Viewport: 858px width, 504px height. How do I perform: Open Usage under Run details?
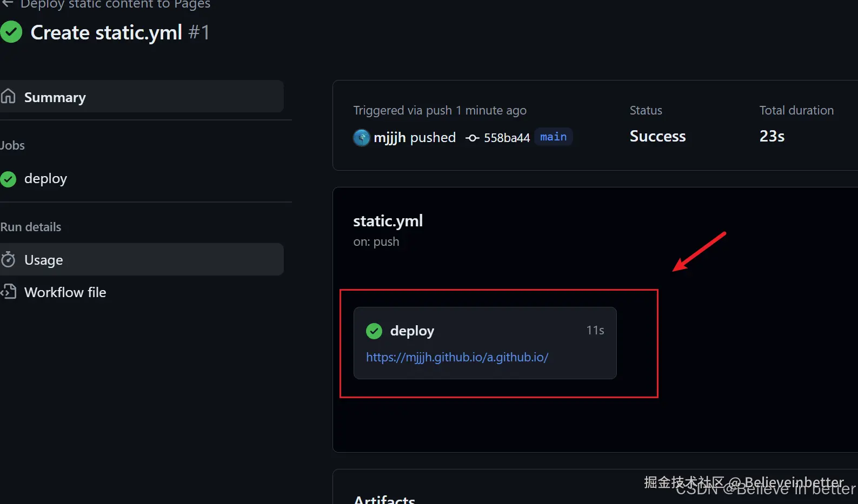142,259
